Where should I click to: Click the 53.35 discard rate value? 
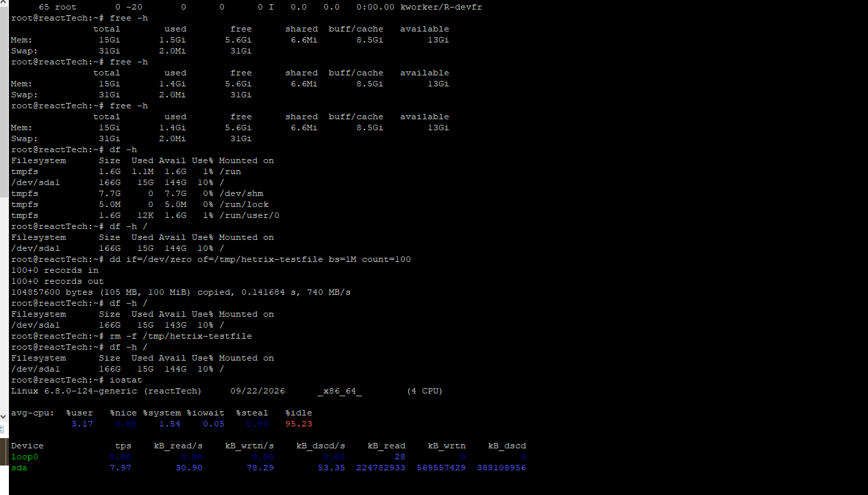point(332,468)
